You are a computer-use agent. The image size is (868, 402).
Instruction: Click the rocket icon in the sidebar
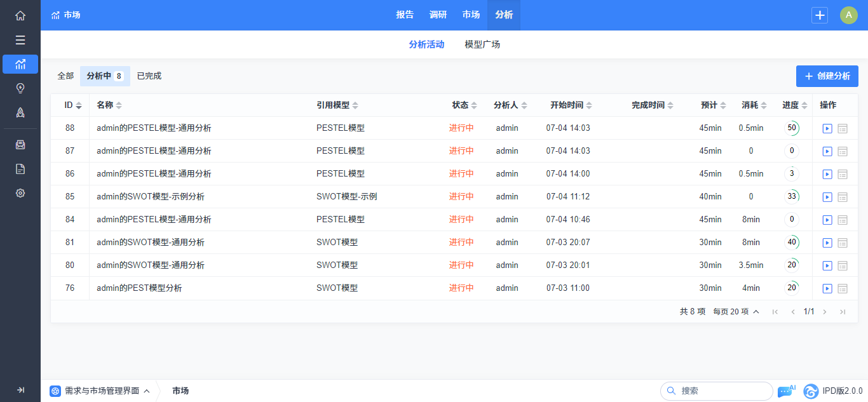20,112
